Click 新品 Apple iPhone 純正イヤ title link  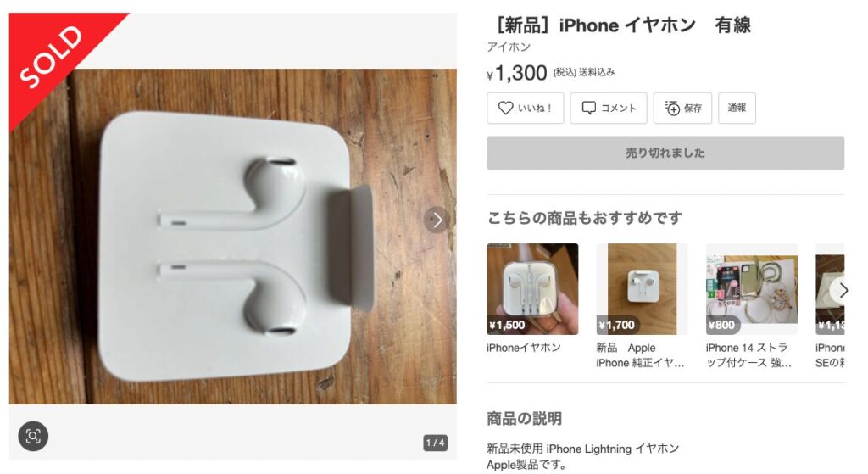point(640,355)
